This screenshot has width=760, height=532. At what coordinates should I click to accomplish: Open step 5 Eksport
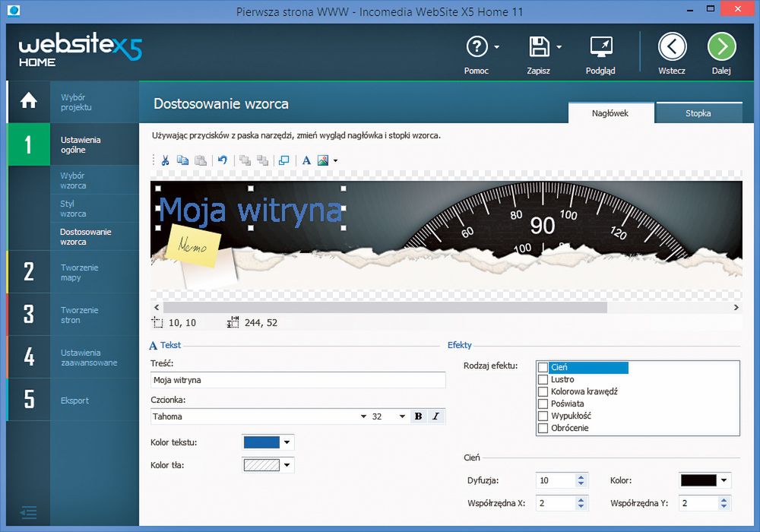[73, 400]
